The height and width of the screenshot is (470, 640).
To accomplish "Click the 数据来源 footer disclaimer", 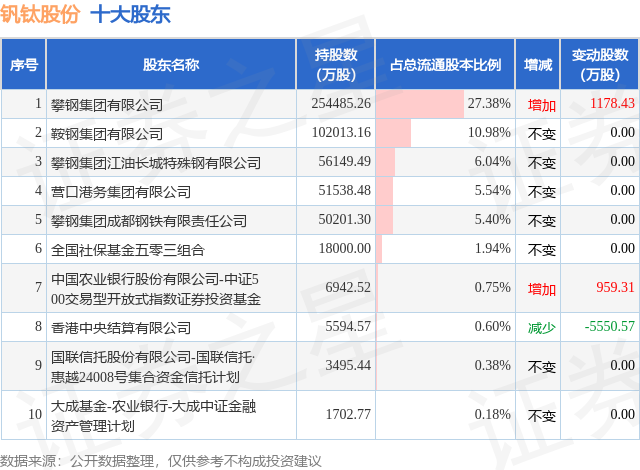I will (161, 461).
